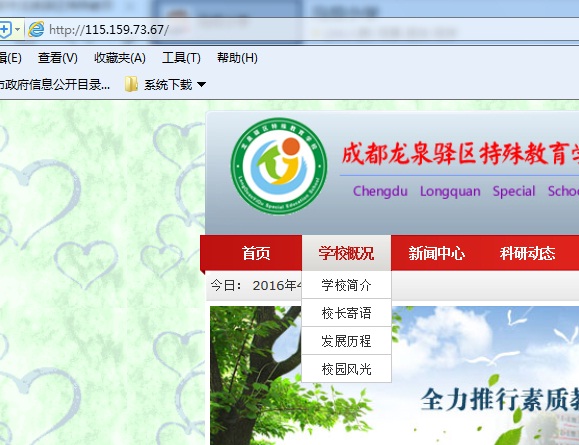Click the 系统下载 folder icon

(x=131, y=84)
